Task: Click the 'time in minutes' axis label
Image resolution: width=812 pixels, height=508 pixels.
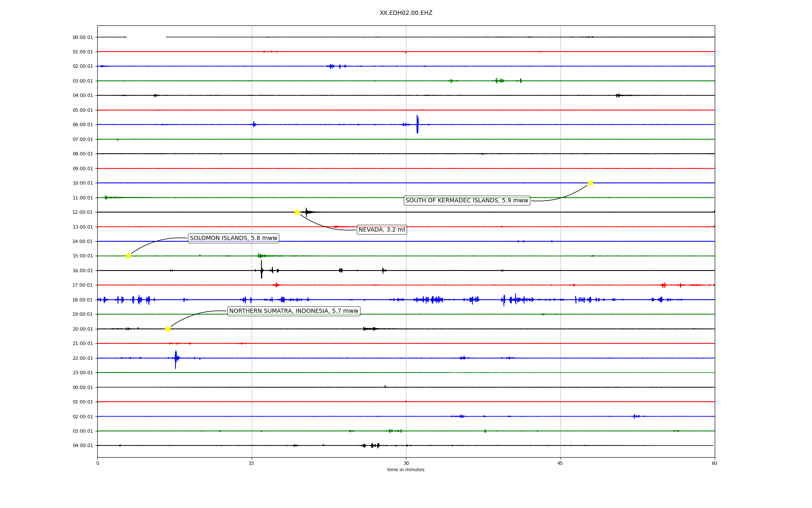Action: point(406,470)
